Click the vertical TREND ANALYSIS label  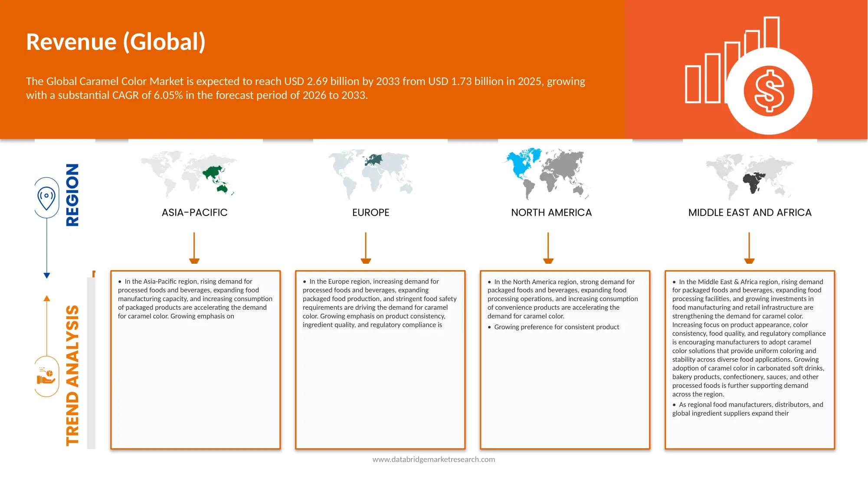pyautogui.click(x=72, y=376)
